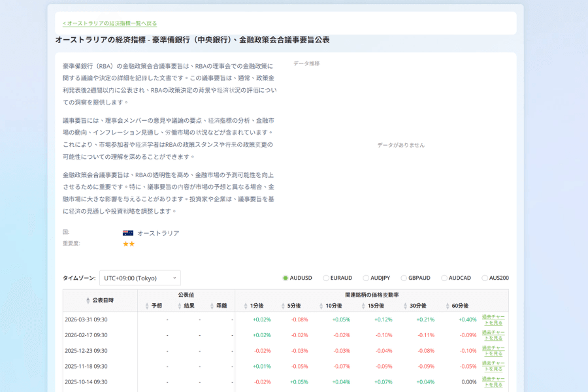
Task: Click the 公表値 group header
Action: 186,295
